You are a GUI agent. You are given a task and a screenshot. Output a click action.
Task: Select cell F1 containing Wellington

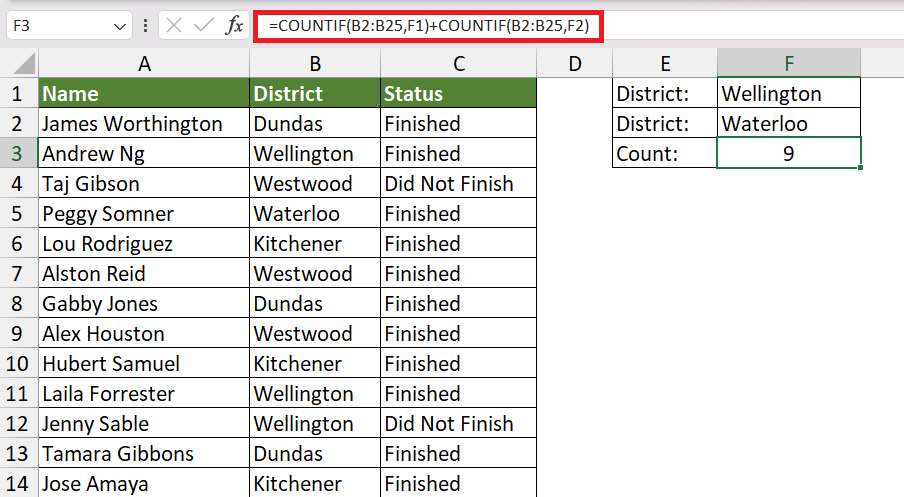coord(789,93)
